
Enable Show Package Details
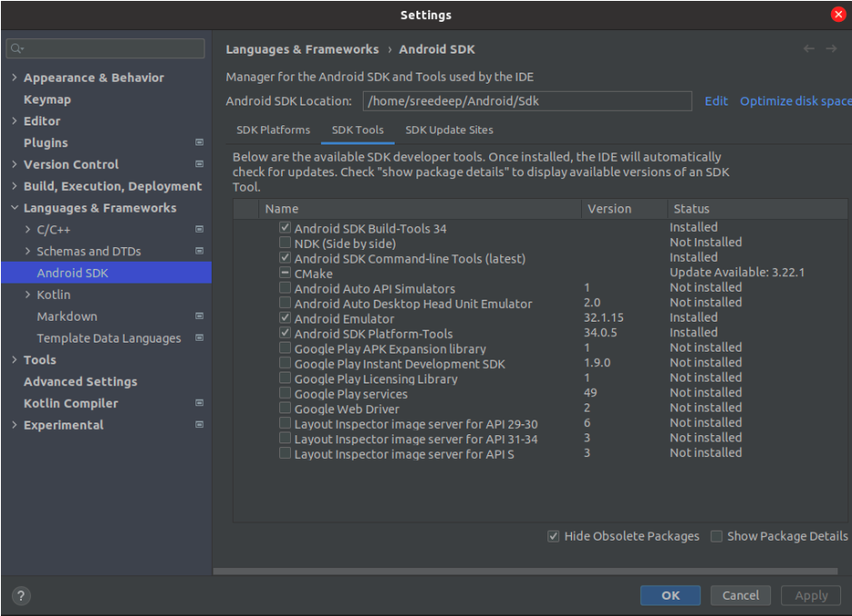(717, 536)
